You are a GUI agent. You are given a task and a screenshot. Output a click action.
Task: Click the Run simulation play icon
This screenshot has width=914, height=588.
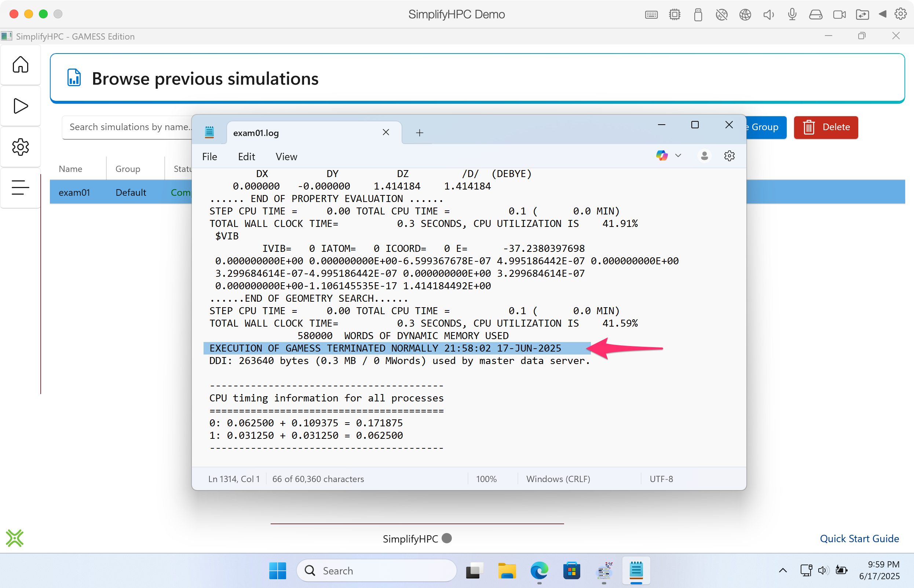tap(20, 106)
